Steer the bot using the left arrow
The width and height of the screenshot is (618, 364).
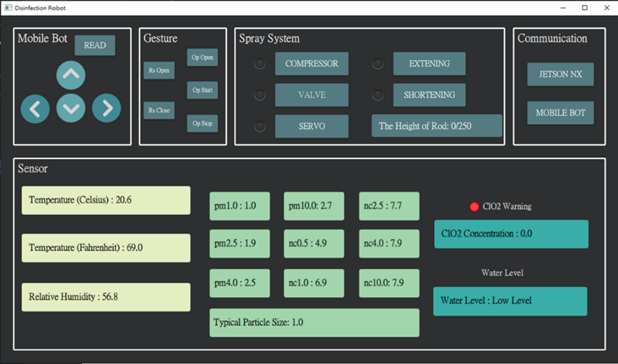click(x=35, y=109)
